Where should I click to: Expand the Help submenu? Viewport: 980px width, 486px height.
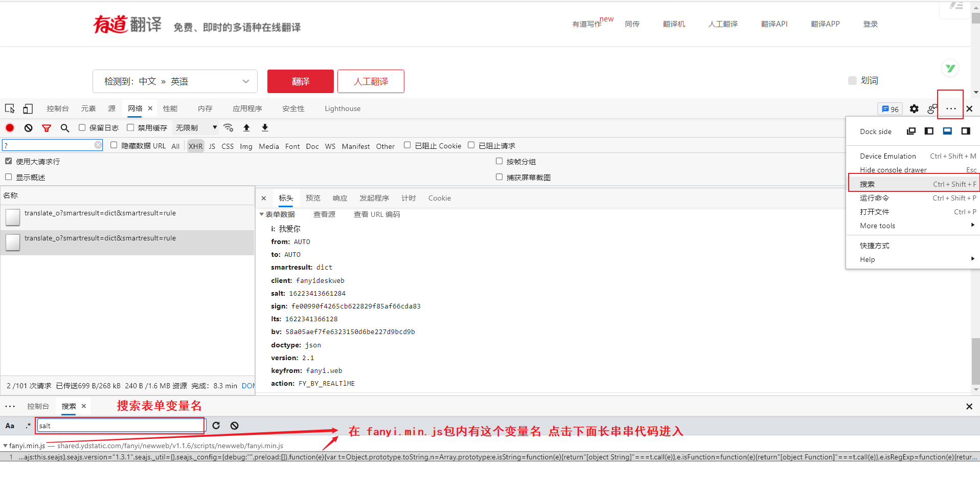tap(912, 259)
